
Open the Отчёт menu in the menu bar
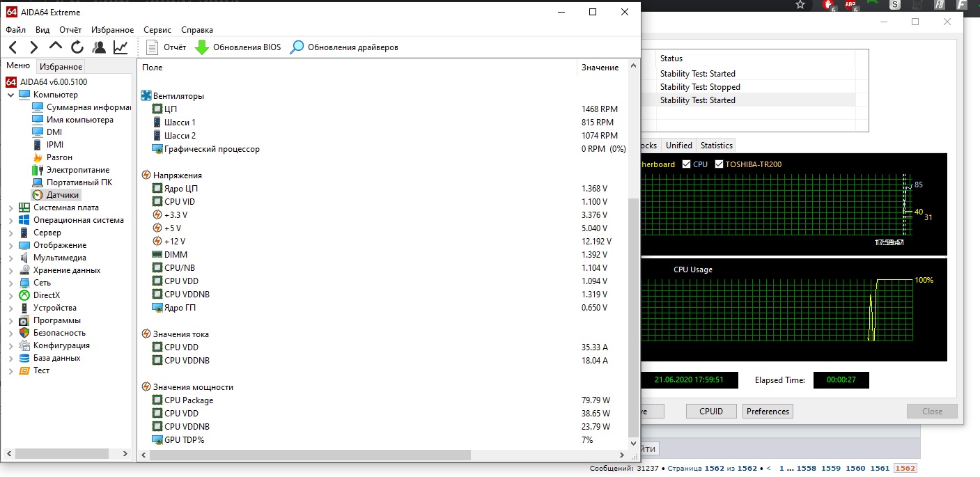coord(70,30)
